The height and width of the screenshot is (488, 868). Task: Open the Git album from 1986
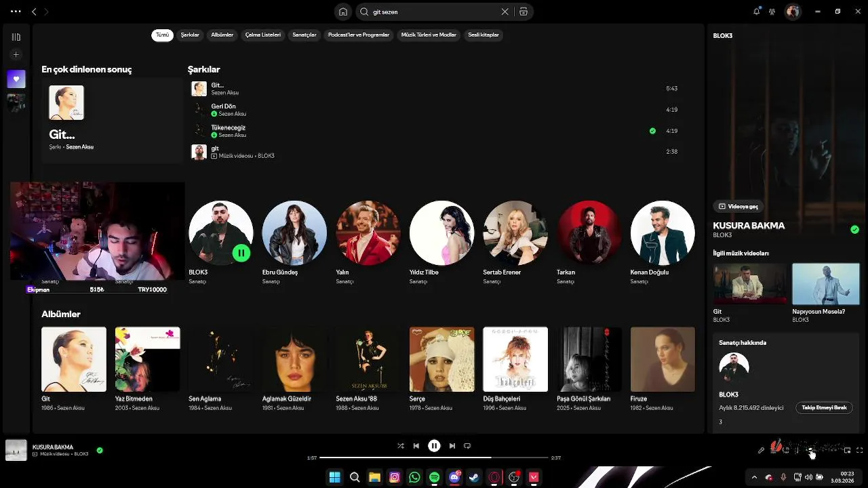tap(74, 369)
